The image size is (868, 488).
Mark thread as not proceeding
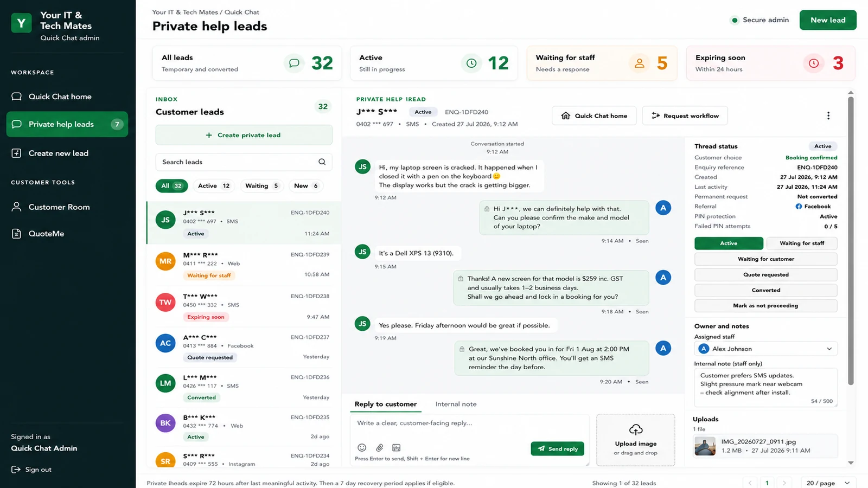[x=766, y=306]
